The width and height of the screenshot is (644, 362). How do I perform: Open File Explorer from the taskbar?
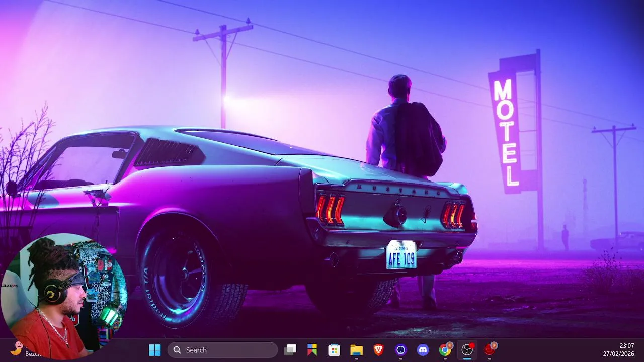tap(356, 350)
